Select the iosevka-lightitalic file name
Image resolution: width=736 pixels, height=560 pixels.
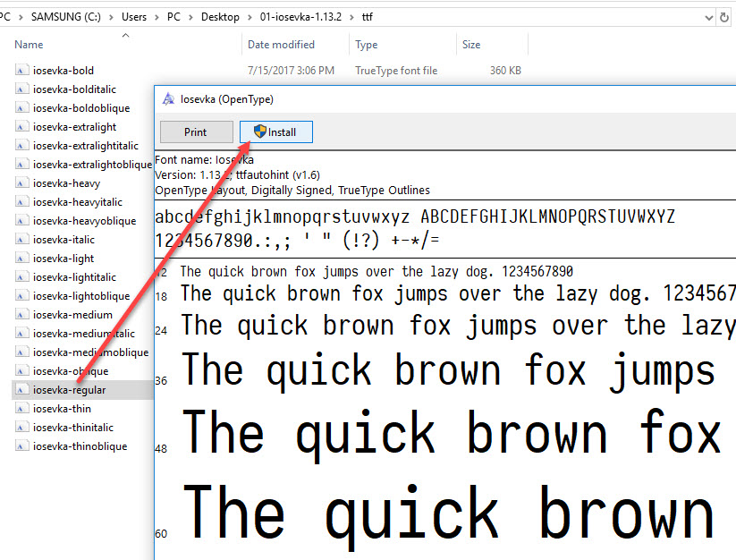74,277
